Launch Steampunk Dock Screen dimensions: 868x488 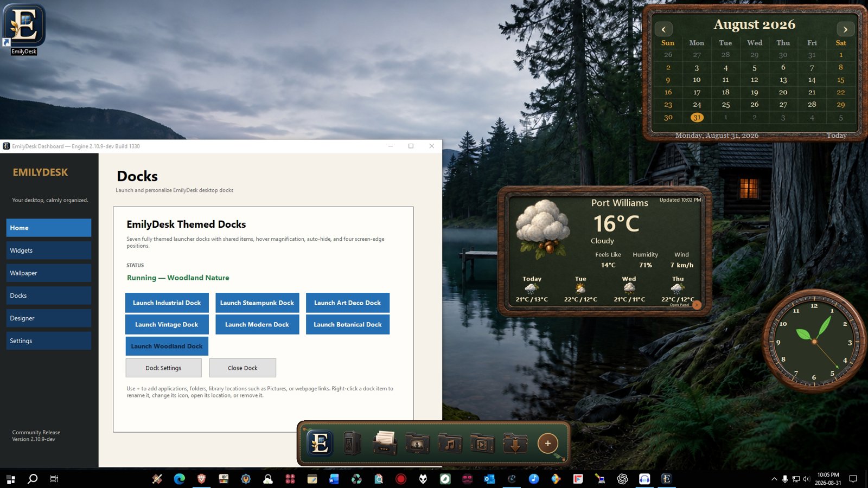coord(257,303)
